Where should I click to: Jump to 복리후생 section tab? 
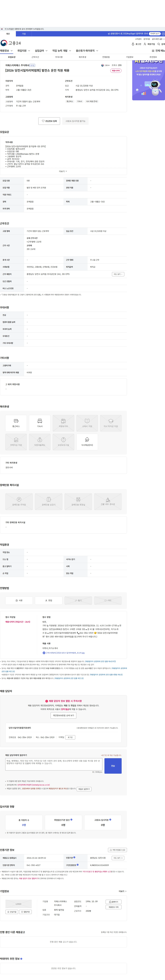[x=82, y=57]
